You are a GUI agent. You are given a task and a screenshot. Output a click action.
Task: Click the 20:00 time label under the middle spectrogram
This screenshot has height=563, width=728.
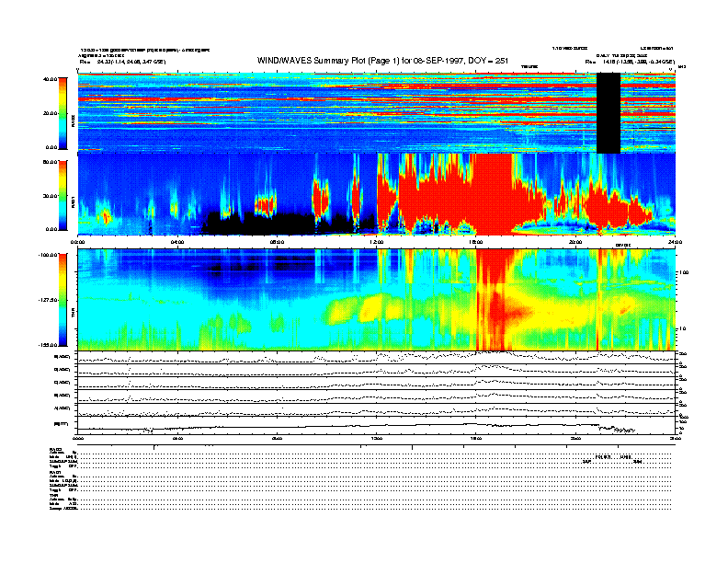(x=575, y=242)
